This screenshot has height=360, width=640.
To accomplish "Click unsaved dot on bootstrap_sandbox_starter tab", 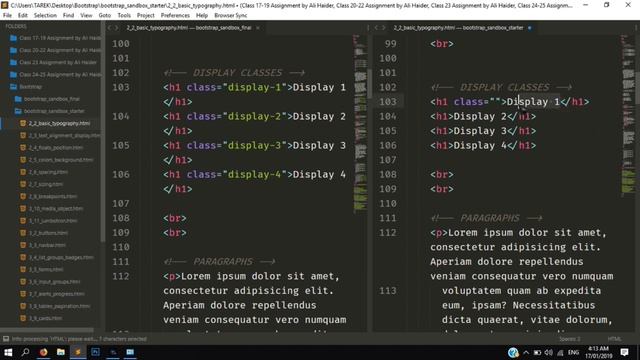I will [530, 28].
